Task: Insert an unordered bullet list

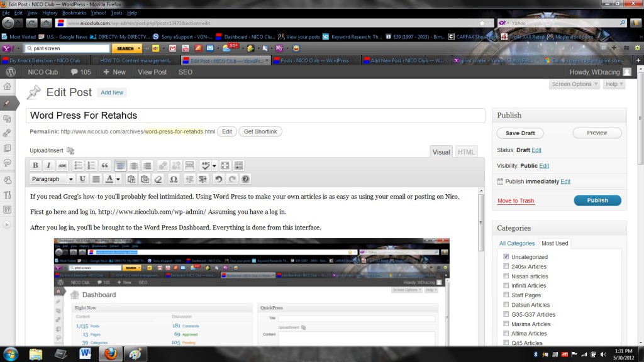Action: pyautogui.click(x=77, y=165)
